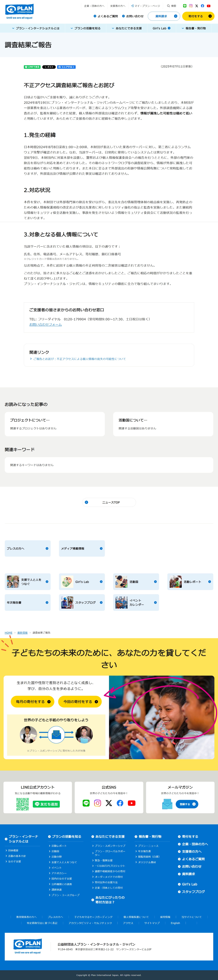Open the LINE icon in header
This screenshot has width=218, height=980.
click(185, 6)
